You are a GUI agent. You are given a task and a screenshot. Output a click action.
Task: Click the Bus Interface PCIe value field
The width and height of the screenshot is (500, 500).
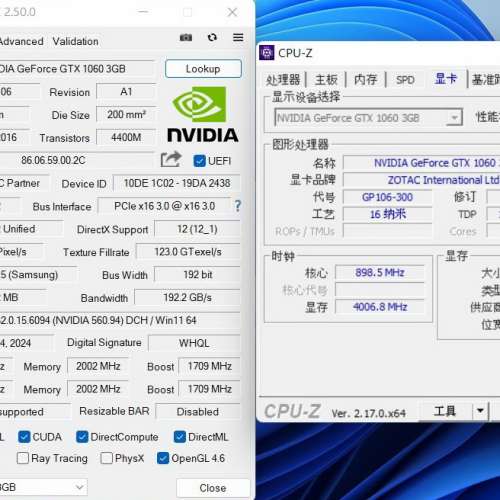164,206
